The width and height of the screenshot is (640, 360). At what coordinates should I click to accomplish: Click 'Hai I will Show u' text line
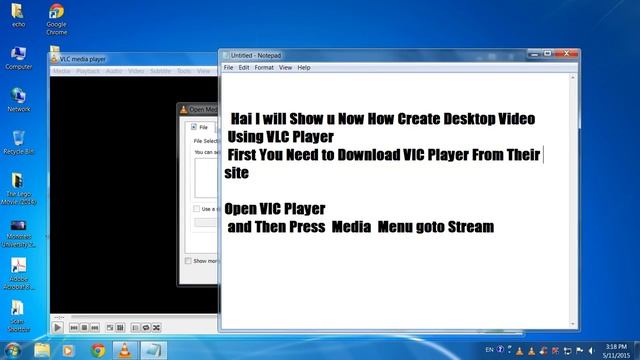point(383,119)
